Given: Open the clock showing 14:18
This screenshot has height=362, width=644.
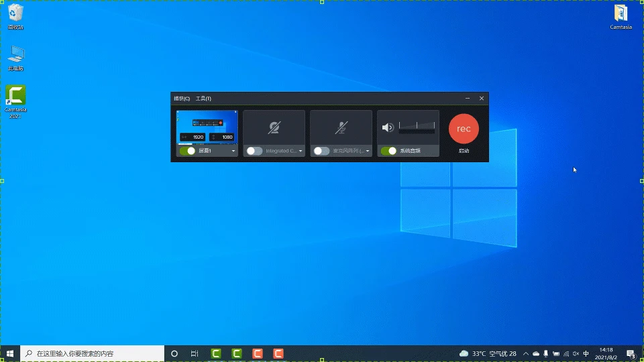Looking at the screenshot, I should tap(606, 353).
